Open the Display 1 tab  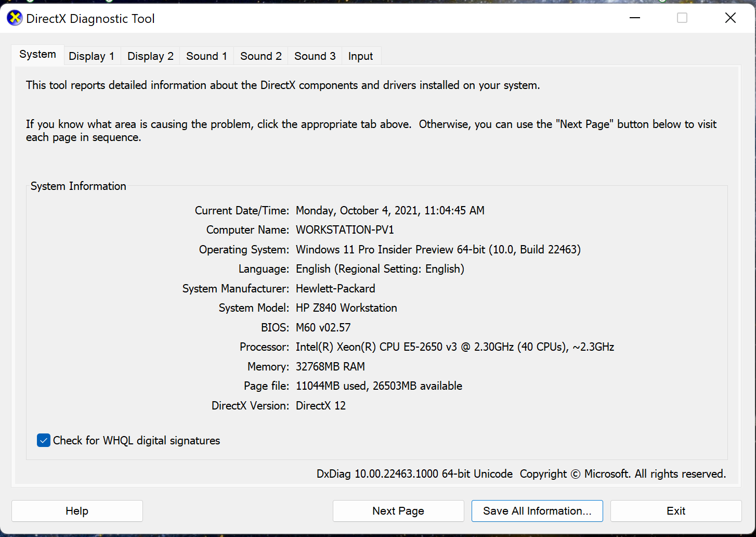click(92, 56)
